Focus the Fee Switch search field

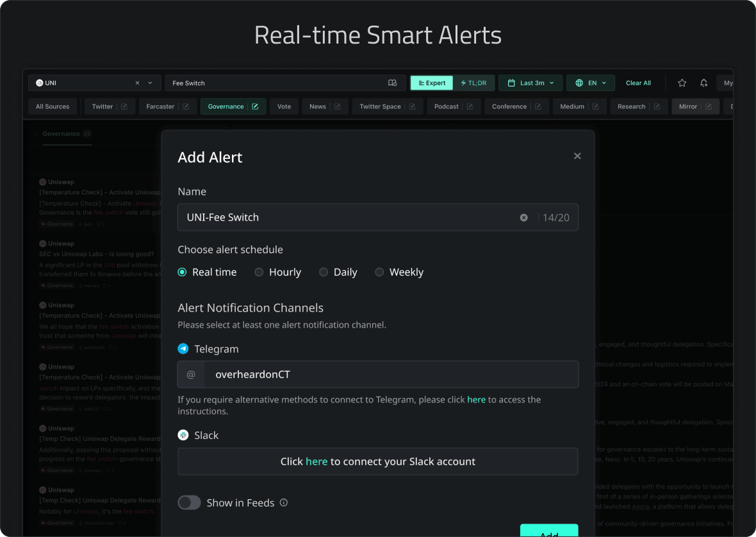pos(286,83)
